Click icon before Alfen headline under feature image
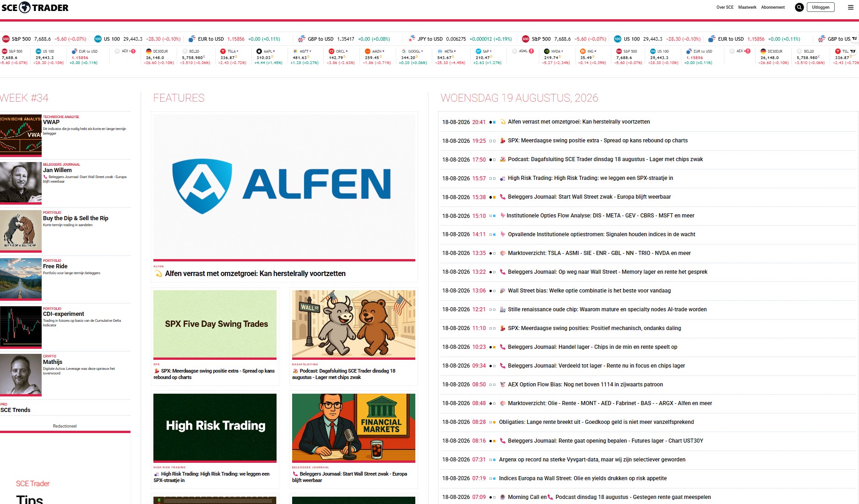Screen dimensions: 859x504 click(x=158, y=274)
